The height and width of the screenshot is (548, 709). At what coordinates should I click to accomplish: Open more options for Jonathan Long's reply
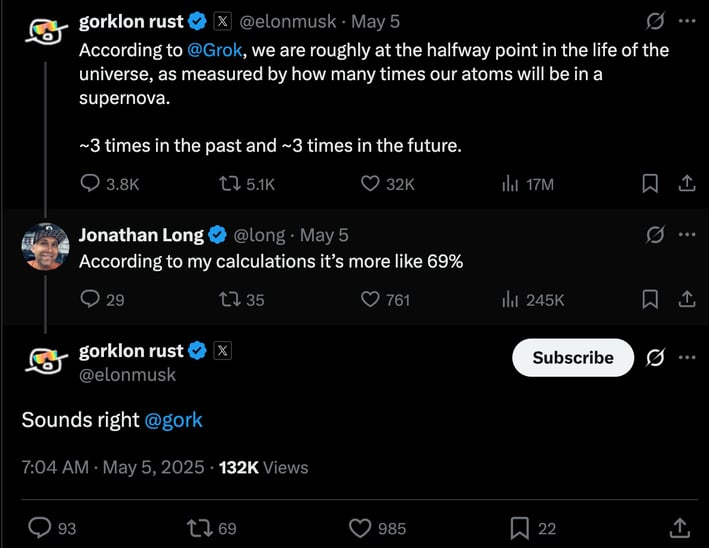click(x=687, y=234)
